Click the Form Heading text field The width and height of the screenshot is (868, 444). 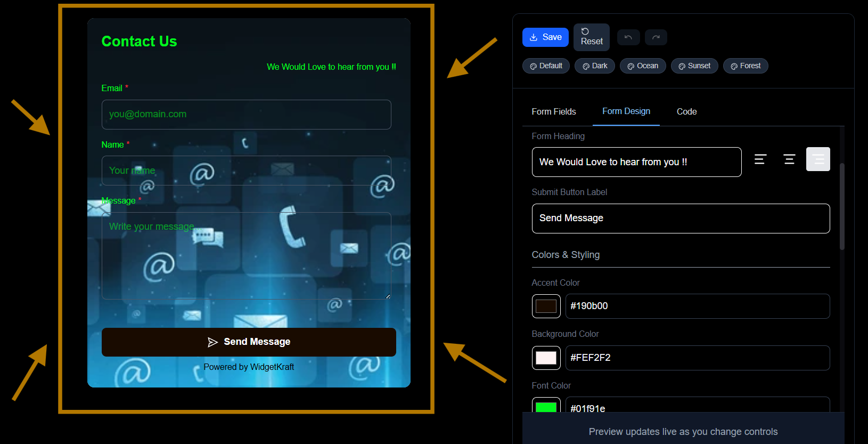636,162
